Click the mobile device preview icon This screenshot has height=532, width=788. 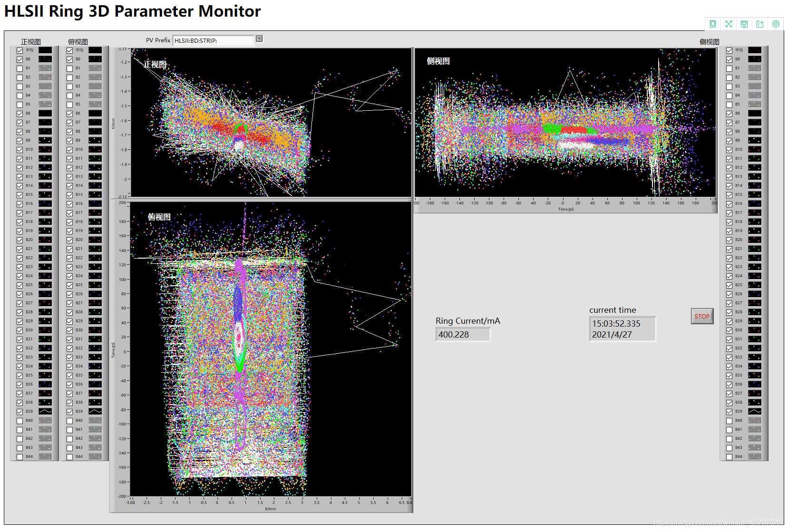click(712, 24)
